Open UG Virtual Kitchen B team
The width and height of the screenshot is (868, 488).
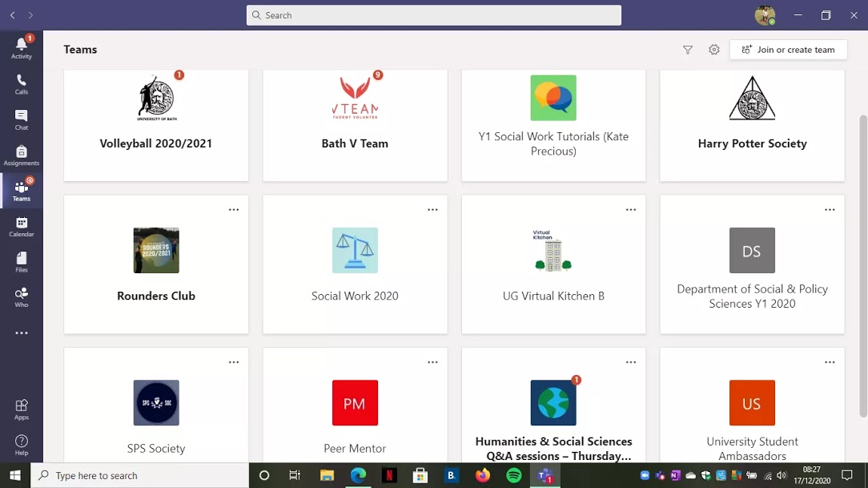[x=553, y=264]
